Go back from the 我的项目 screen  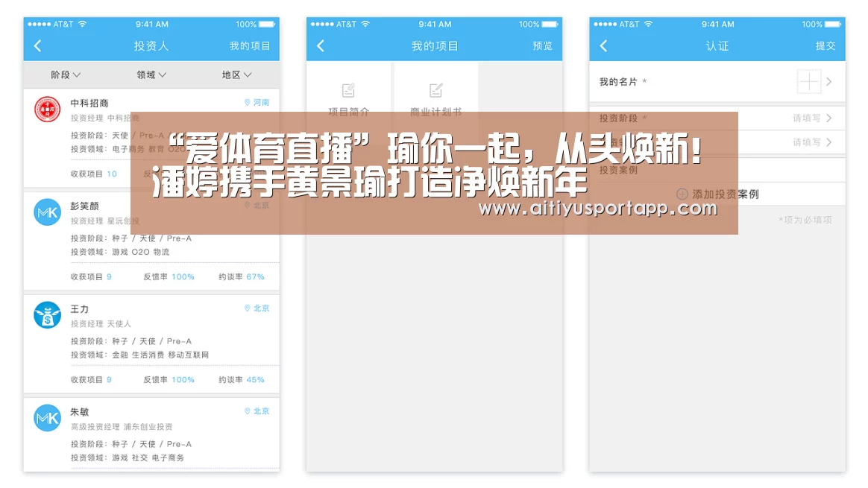point(321,46)
